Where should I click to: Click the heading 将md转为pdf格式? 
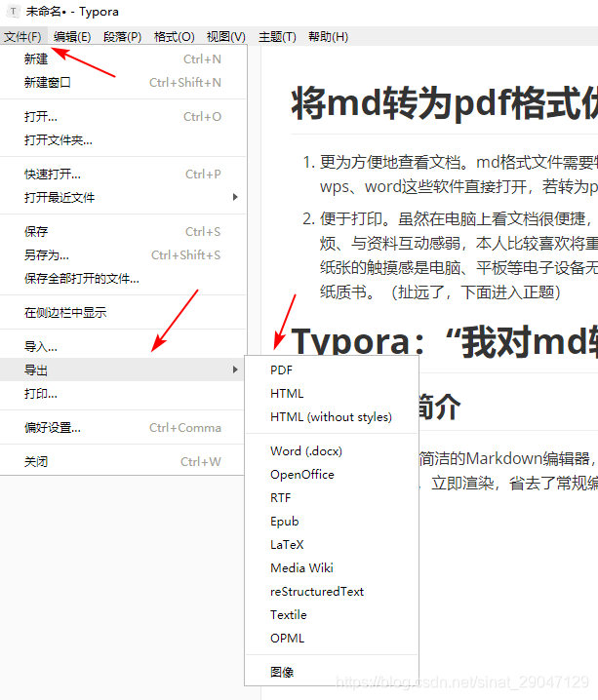pyautogui.click(x=445, y=103)
